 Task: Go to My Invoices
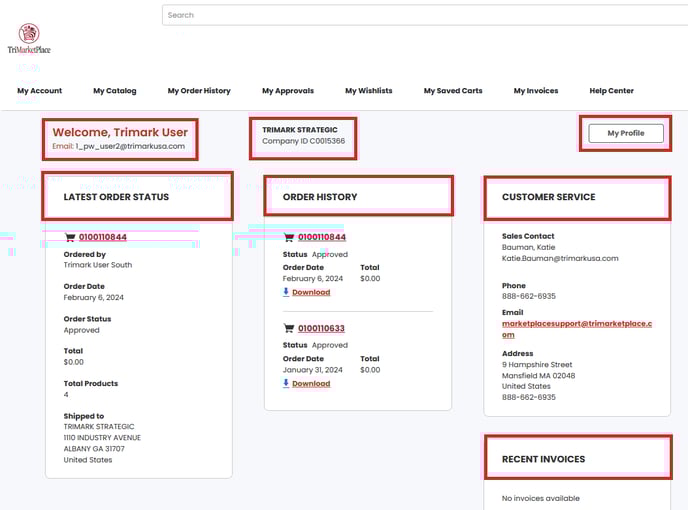coord(536,91)
